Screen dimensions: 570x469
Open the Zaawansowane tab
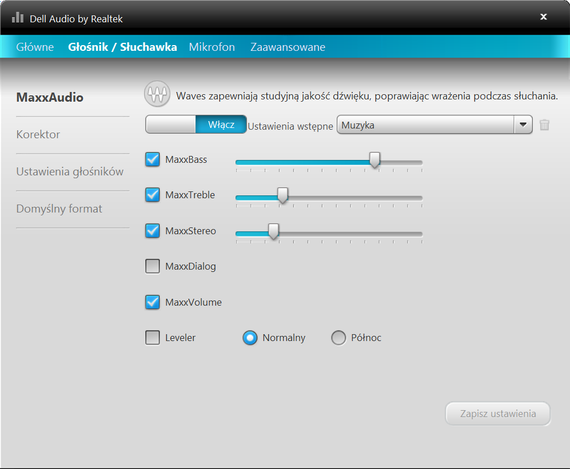(288, 47)
